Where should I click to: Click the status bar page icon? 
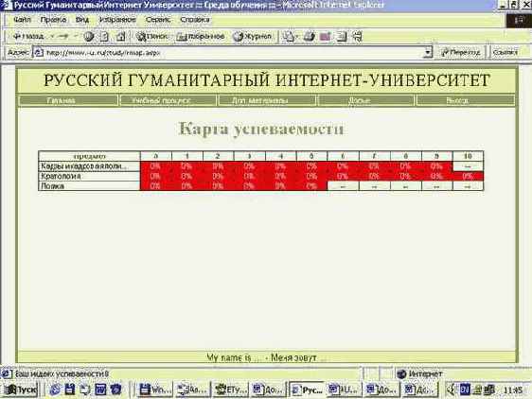click(x=7, y=373)
